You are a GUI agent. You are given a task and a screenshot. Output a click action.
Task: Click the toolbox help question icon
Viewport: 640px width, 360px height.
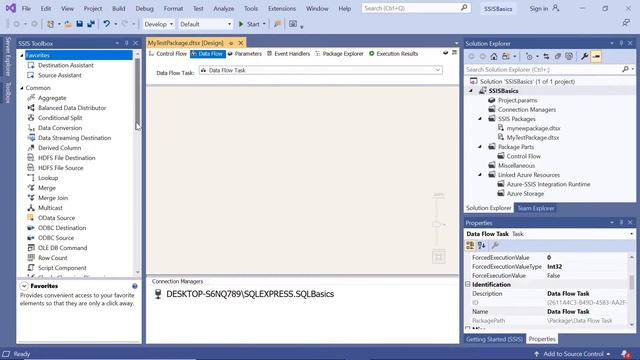point(135,286)
